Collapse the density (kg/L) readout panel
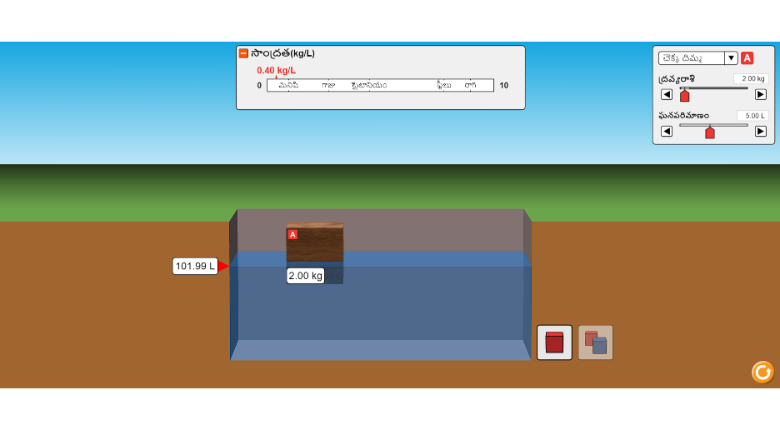 point(243,53)
